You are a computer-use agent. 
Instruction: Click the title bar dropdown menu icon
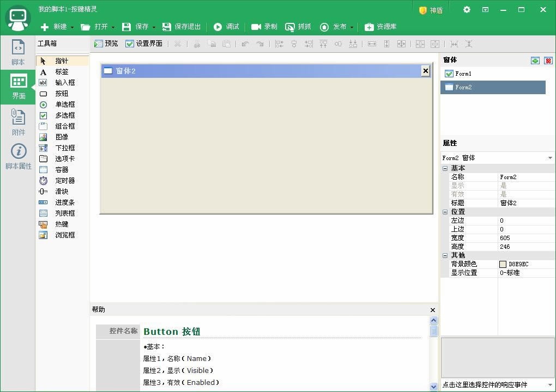pyautogui.click(x=485, y=10)
